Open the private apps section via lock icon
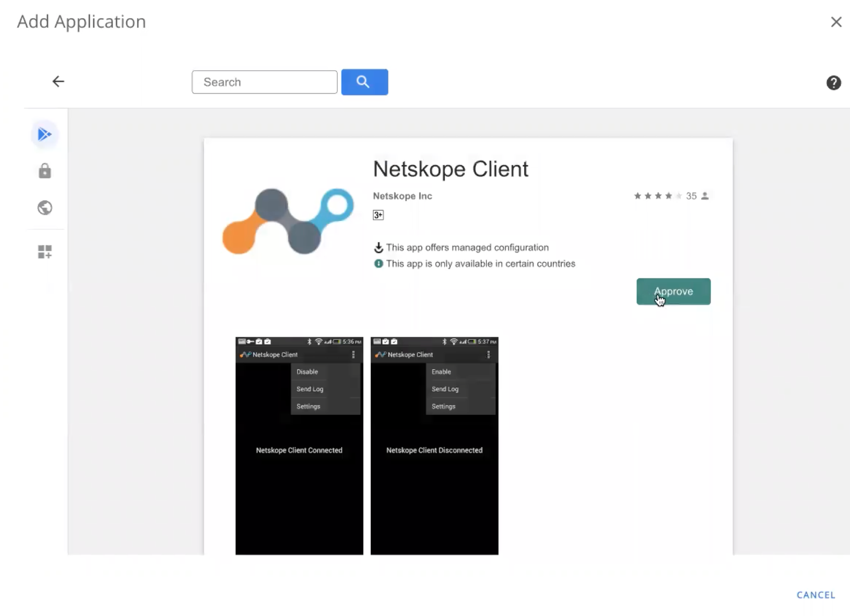The width and height of the screenshot is (850, 616). point(44,171)
